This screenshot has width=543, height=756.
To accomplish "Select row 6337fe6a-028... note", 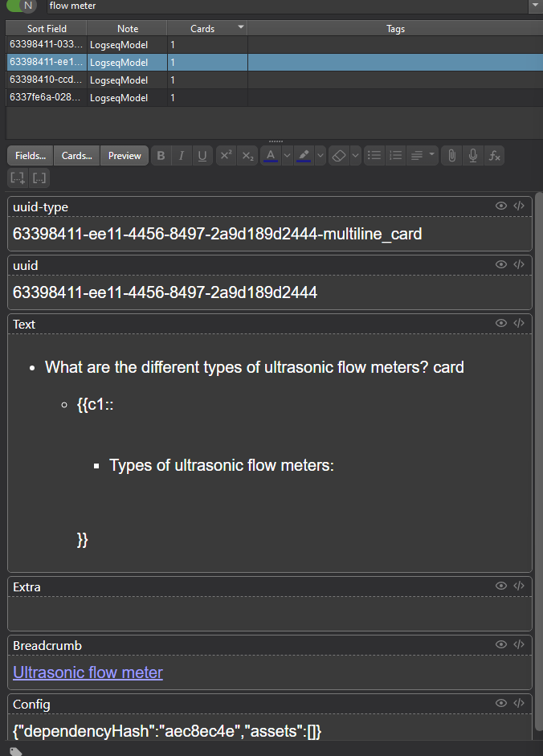I will 275,98.
